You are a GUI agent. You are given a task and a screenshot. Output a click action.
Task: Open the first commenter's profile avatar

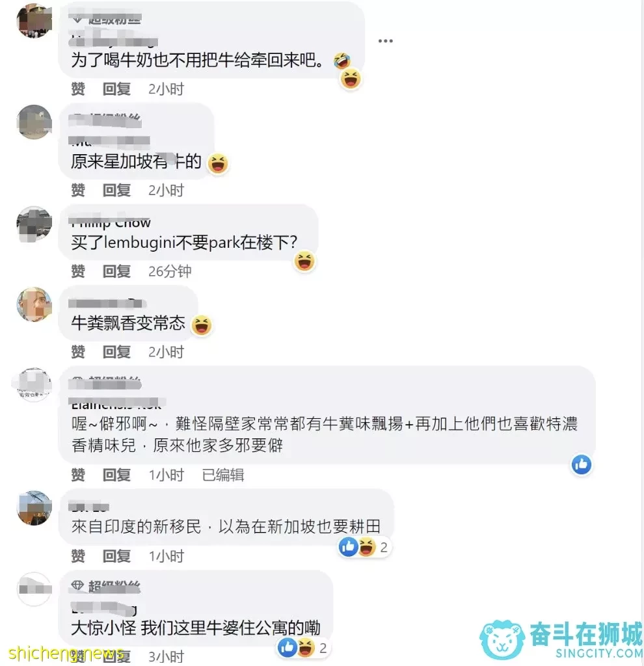tap(34, 20)
